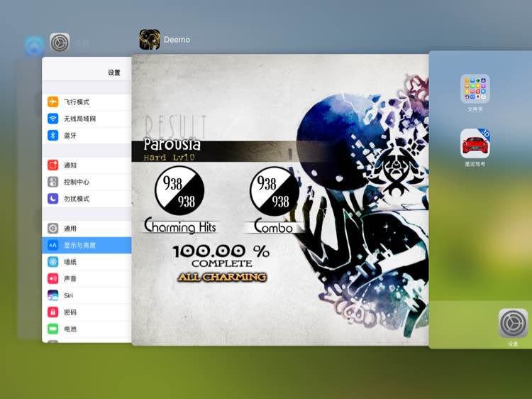Screen dimensions: 532x399
Task: Tap the Bluetooth icon in Settings list
Action: [53, 135]
